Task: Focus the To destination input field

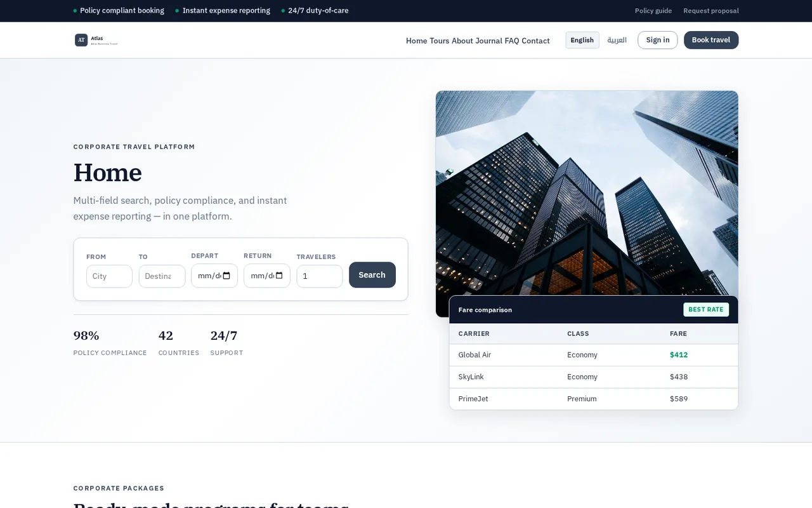Action: click(162, 276)
